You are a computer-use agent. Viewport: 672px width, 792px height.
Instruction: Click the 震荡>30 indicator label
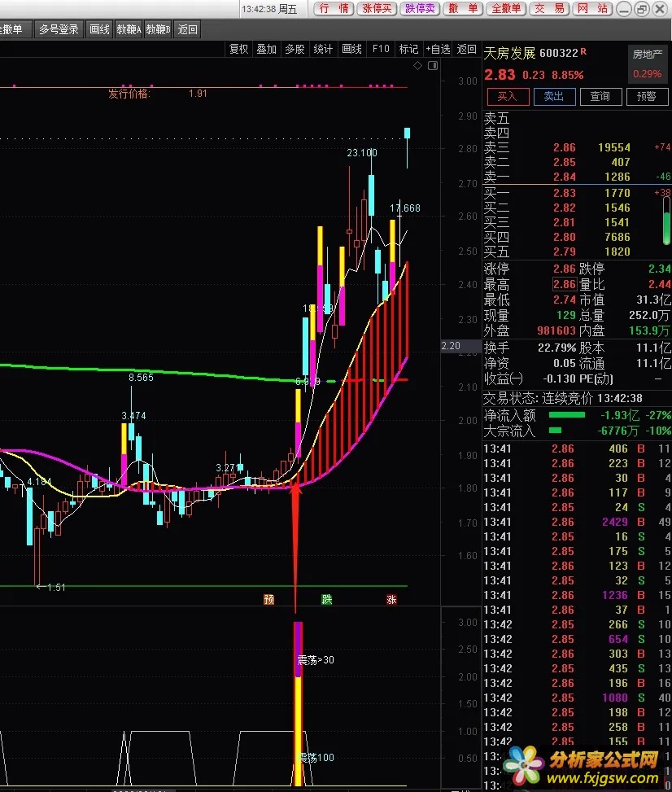tap(316, 659)
